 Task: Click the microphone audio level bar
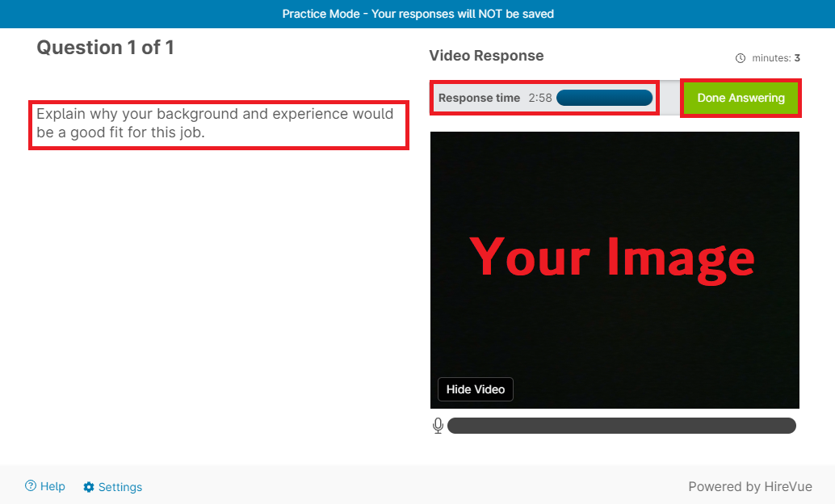(621, 426)
